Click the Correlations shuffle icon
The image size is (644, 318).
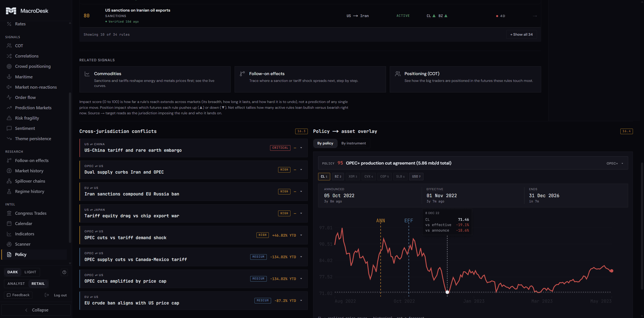pyautogui.click(x=9, y=56)
